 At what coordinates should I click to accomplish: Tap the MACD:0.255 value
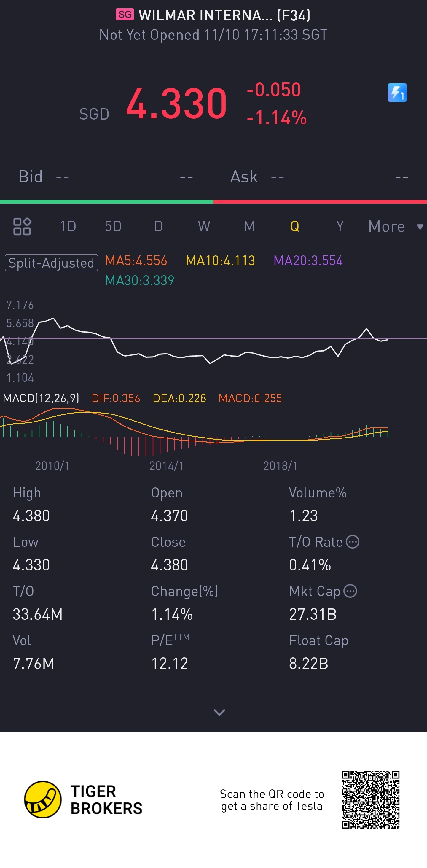tap(250, 398)
